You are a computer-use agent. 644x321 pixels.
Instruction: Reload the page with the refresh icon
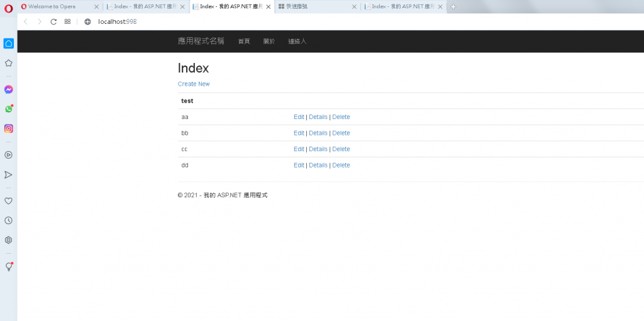tap(53, 22)
